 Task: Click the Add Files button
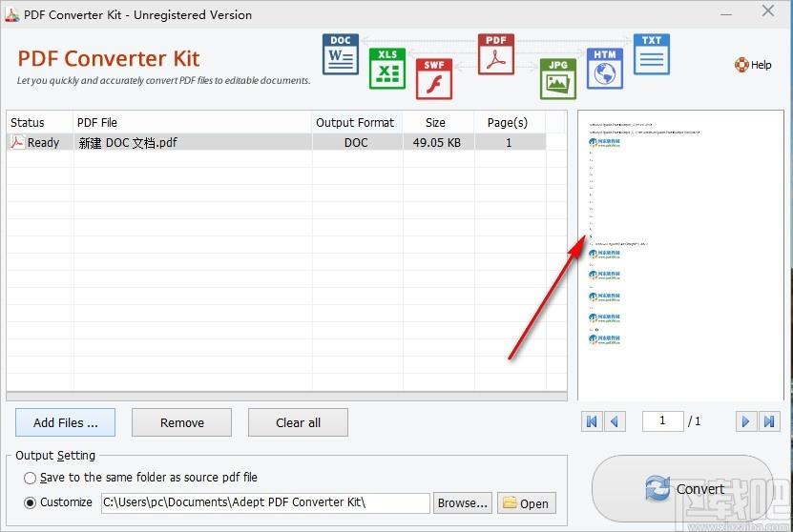65,422
